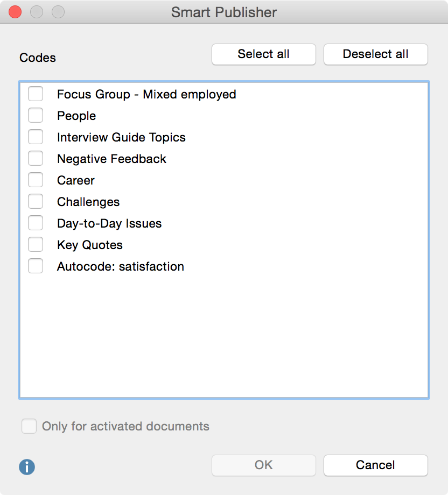Check the Focus Group - Mixed employed box
The image size is (448, 495).
click(36, 94)
